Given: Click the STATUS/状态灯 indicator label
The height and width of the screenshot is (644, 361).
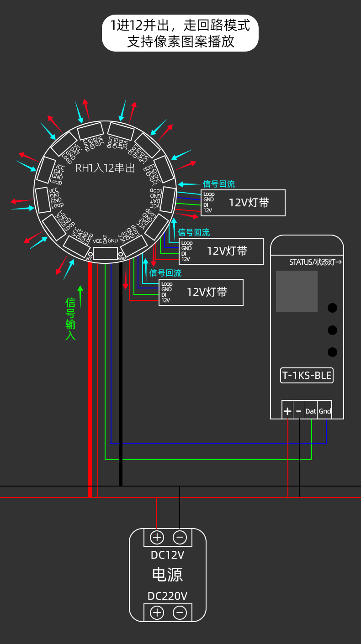Looking at the screenshot, I should click(x=316, y=262).
